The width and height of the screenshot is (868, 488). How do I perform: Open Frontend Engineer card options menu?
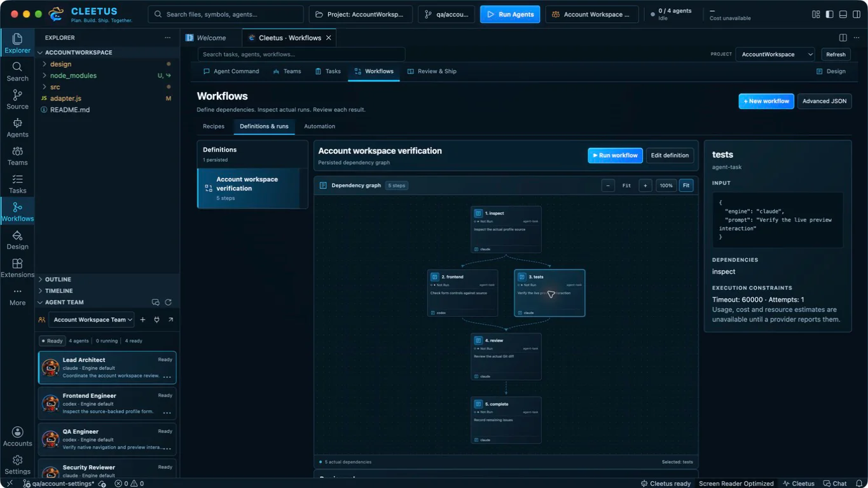167,412
